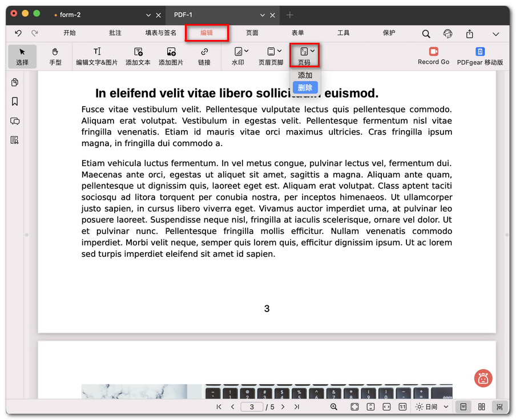Select the hand tool
The image size is (516, 420).
point(55,56)
